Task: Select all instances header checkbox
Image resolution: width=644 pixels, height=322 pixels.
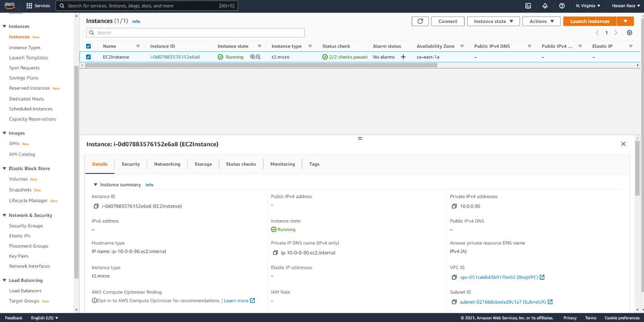Action: [88, 46]
